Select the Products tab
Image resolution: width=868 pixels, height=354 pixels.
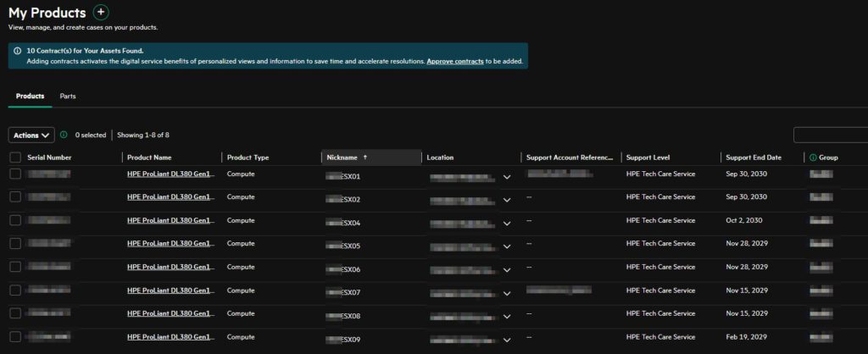click(x=30, y=97)
